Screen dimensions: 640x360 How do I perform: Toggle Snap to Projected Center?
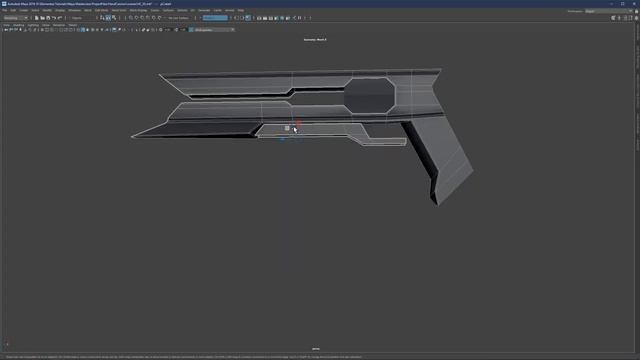tap(148, 18)
